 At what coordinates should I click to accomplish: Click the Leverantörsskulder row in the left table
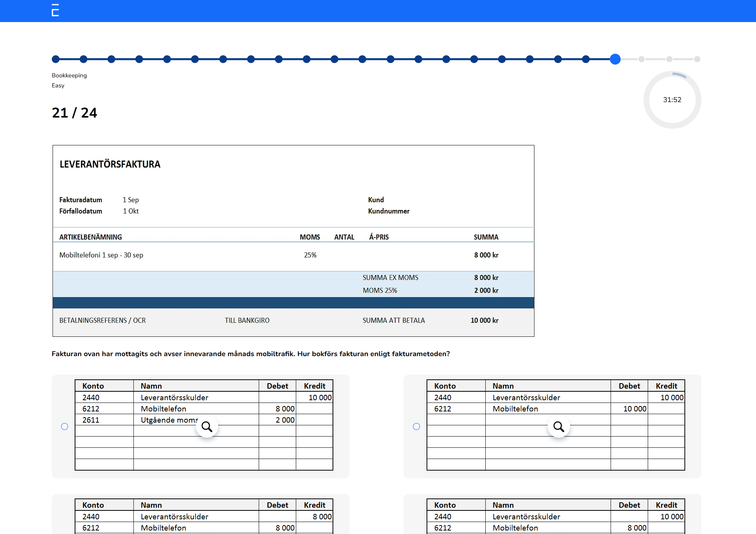(x=174, y=397)
